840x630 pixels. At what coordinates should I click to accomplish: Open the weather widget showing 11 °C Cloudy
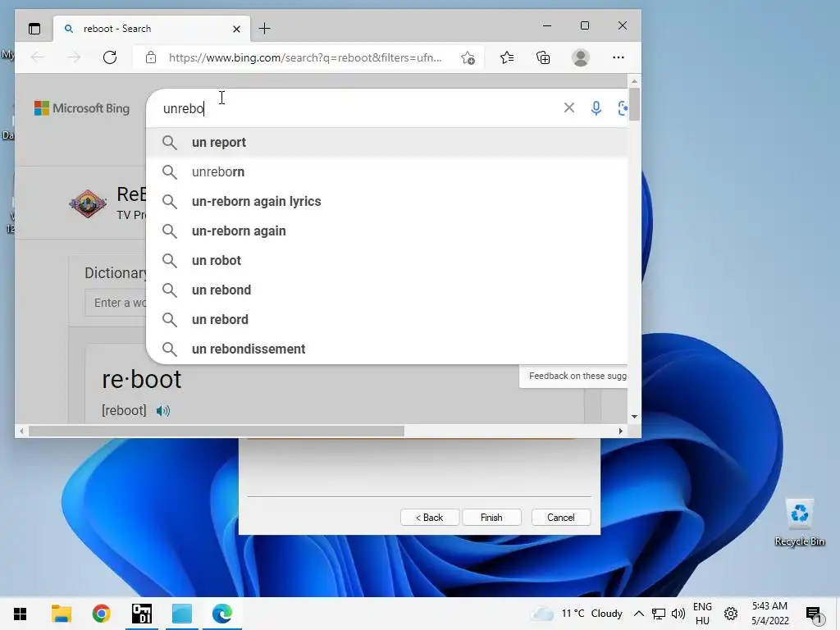pos(577,614)
